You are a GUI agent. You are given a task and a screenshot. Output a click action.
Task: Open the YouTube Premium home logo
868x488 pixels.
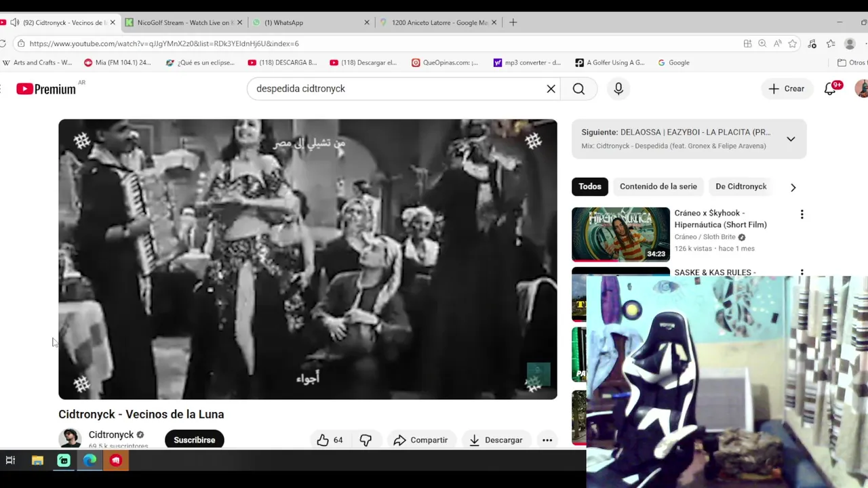(46, 89)
